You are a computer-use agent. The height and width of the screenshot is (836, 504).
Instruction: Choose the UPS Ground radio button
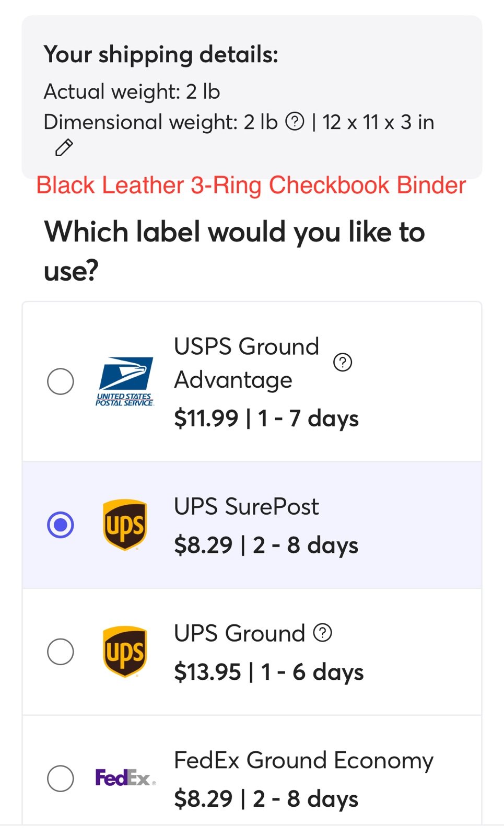pos(61,652)
